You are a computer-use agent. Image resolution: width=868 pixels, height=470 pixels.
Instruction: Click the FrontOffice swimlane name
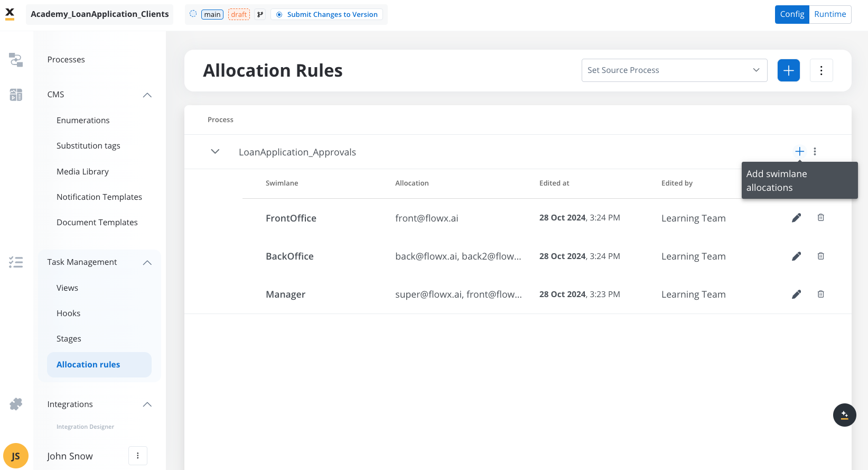click(291, 218)
